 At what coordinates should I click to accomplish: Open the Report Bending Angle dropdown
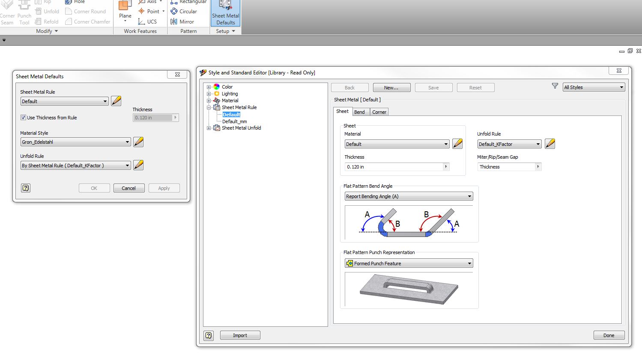pyautogui.click(x=409, y=196)
